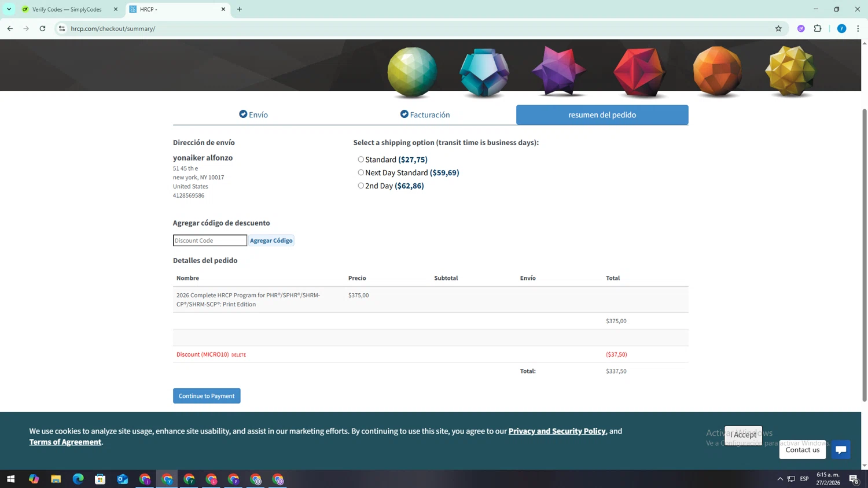Open Windows Start menu

pyautogui.click(x=10, y=479)
